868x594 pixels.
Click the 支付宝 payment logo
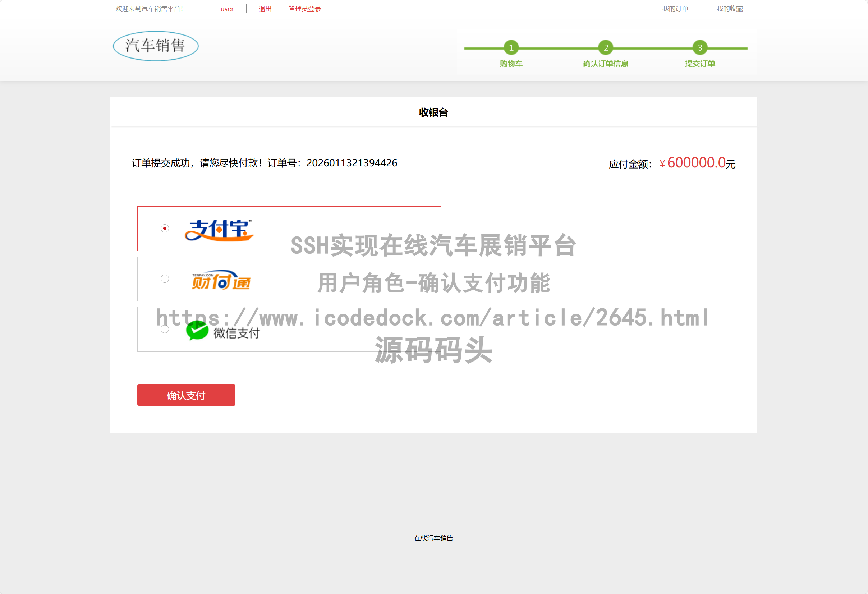pyautogui.click(x=219, y=229)
